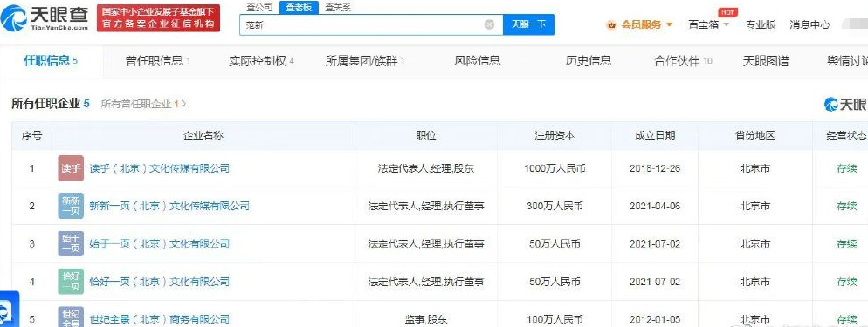Switch to 查公司 search tab

pyautogui.click(x=259, y=8)
